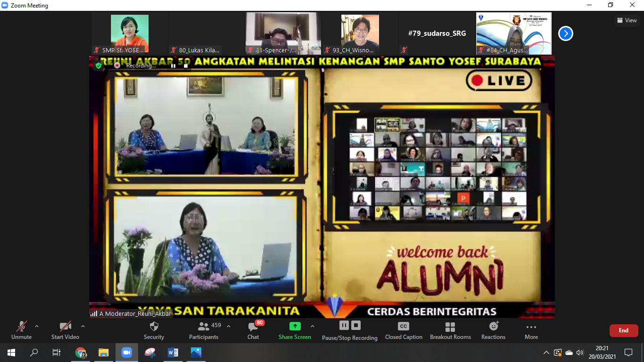Pause recording via top-left indicator
This screenshot has width=644, height=362.
173,66
